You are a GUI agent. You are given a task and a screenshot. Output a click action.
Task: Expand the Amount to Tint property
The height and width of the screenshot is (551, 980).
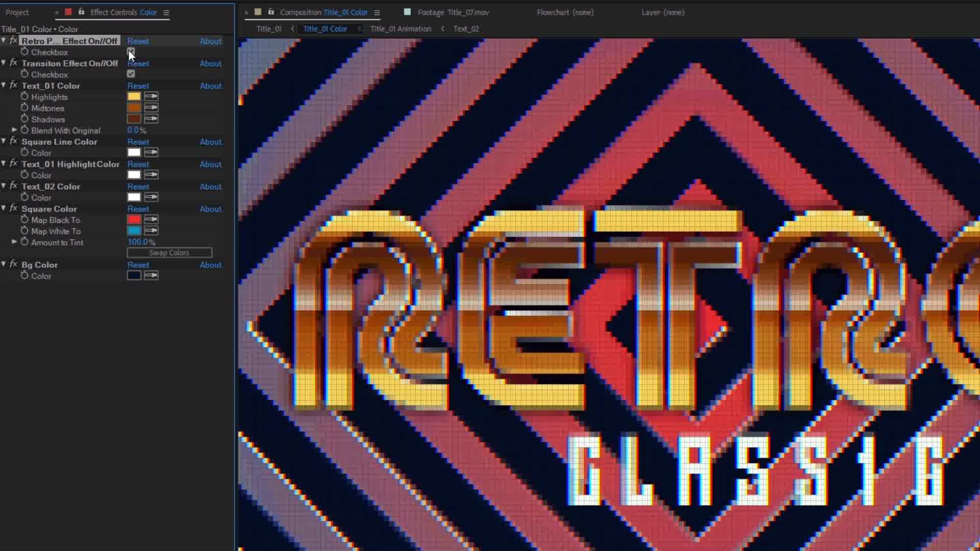tap(14, 242)
